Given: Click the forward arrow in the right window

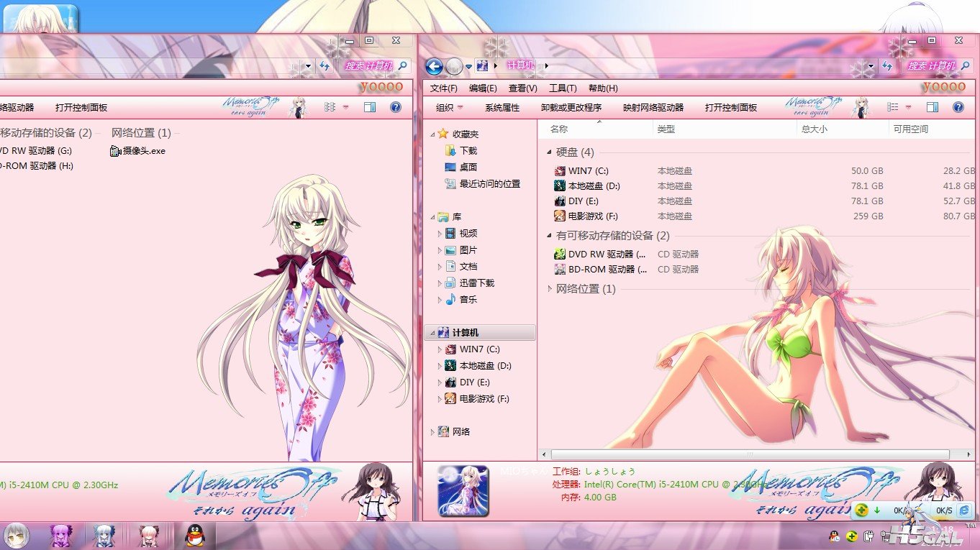Looking at the screenshot, I should (454, 67).
